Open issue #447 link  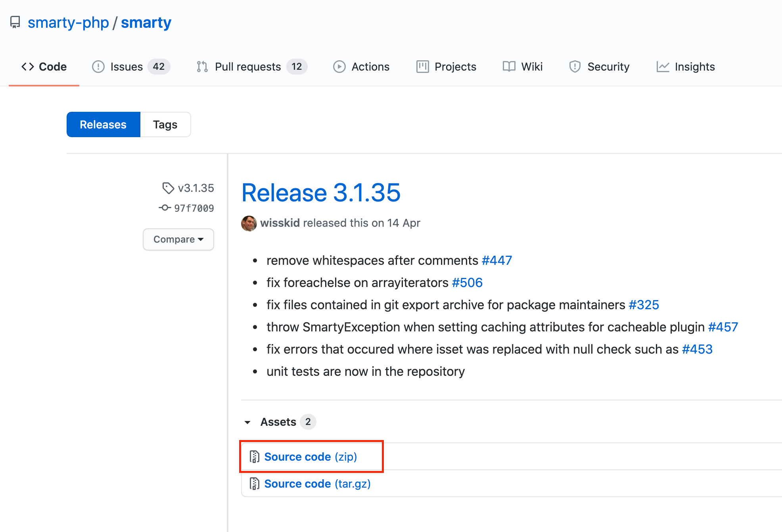[497, 260]
